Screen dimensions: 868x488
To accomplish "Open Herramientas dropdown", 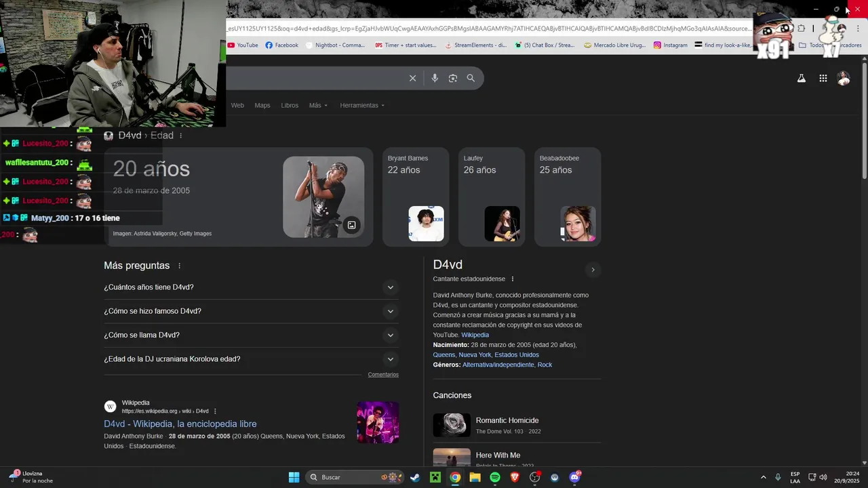I will [362, 105].
